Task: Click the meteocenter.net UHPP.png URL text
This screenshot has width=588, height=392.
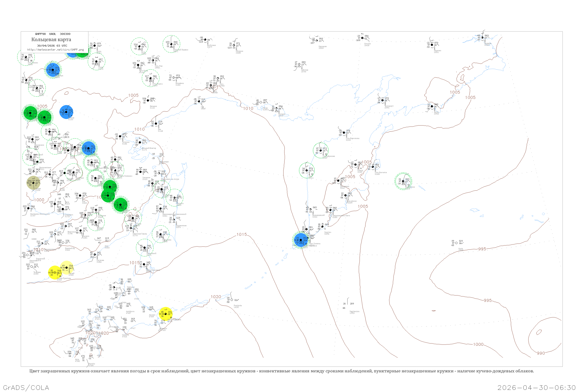Action: pyautogui.click(x=55, y=50)
